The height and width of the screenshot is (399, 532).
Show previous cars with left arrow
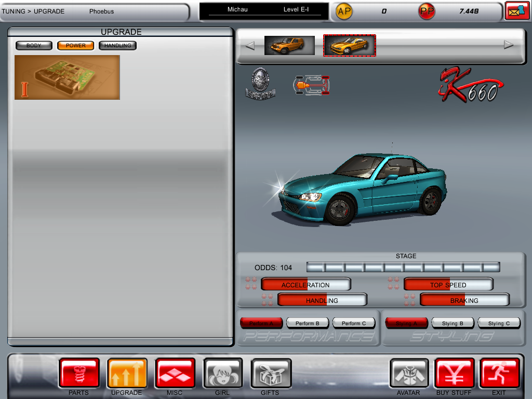[x=250, y=46]
